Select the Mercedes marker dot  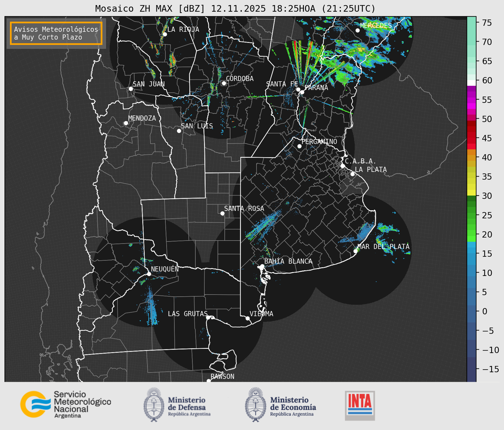[357, 31]
